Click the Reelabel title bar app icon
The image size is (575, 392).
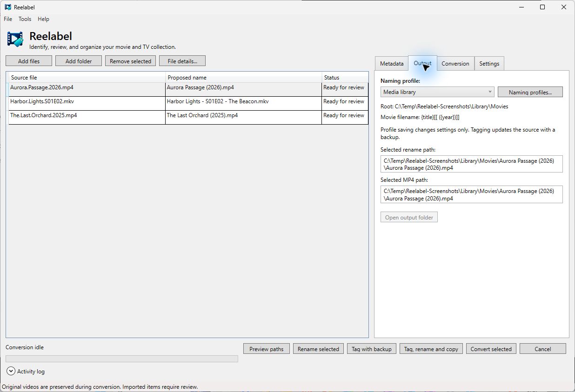click(7, 7)
